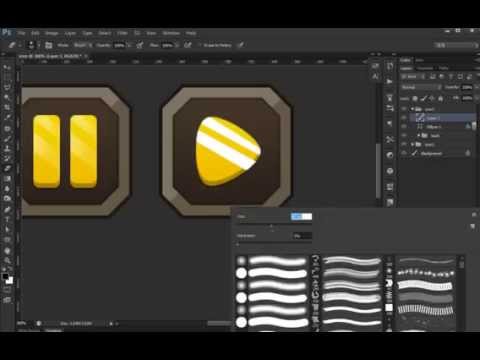The width and height of the screenshot is (480, 360).
Task: Switch to the Paths tab
Action: [443, 68]
